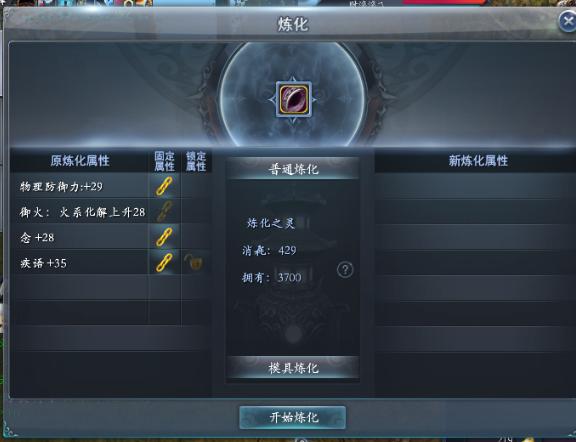
Task: Select the 疾语 +35 attribute row
Action: [79, 263]
